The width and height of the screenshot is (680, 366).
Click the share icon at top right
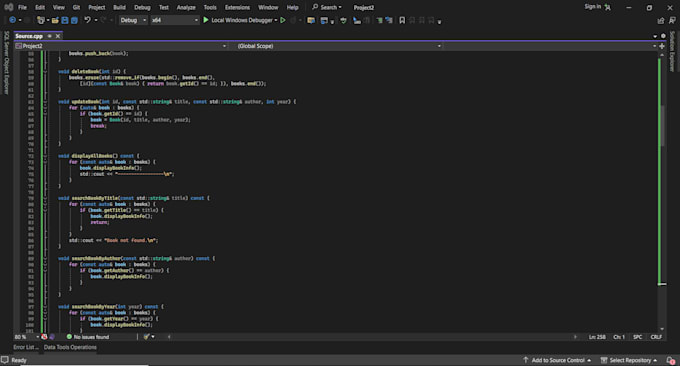661,20
